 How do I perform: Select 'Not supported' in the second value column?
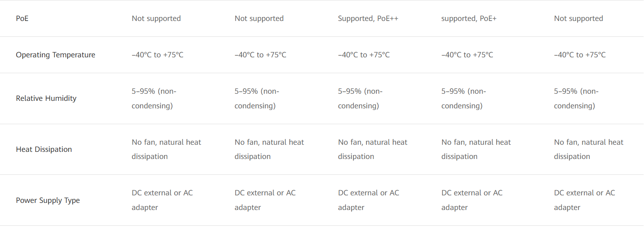pos(259,19)
